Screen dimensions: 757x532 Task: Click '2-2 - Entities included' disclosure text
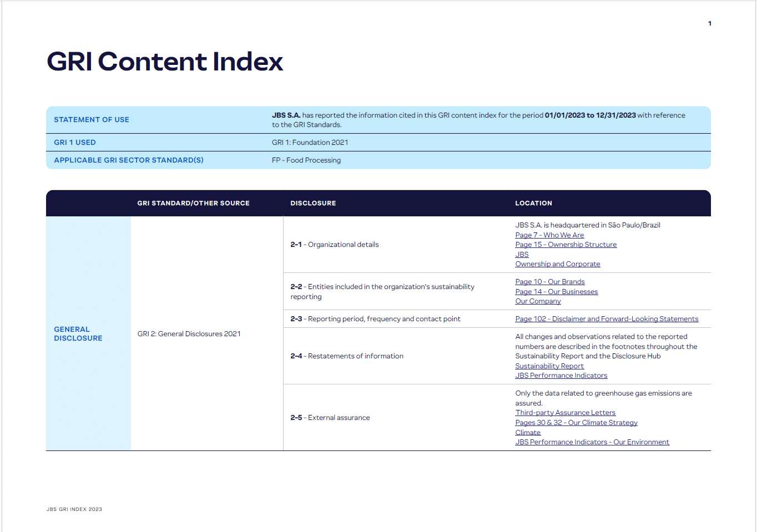382,292
